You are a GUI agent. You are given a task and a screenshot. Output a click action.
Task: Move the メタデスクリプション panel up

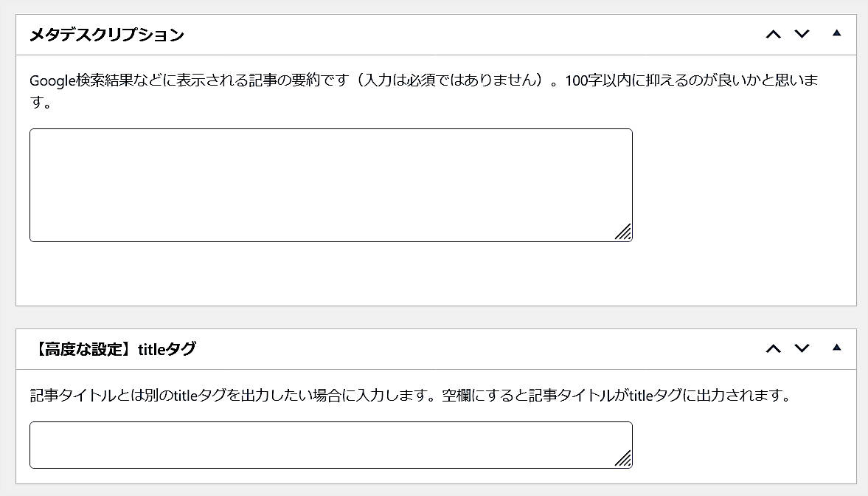tap(773, 34)
